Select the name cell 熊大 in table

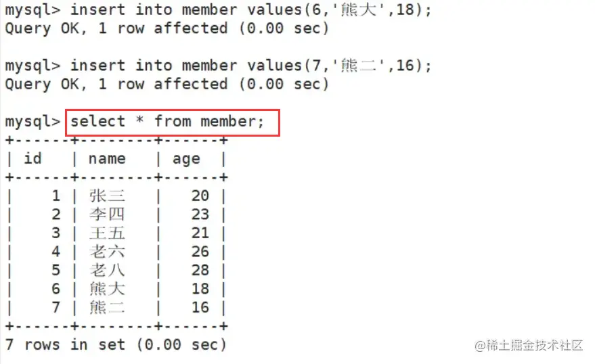(x=107, y=288)
